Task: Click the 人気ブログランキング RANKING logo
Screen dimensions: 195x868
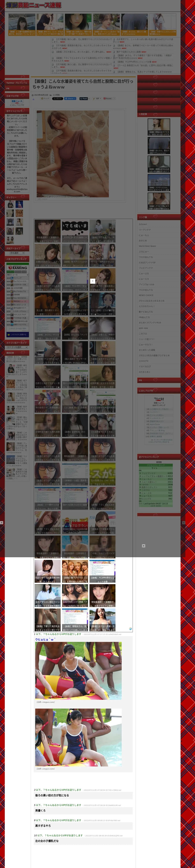Action: 17,267
